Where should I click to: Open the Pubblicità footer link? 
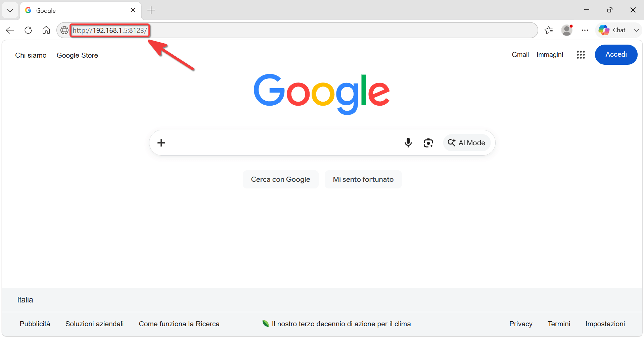pyautogui.click(x=35, y=324)
